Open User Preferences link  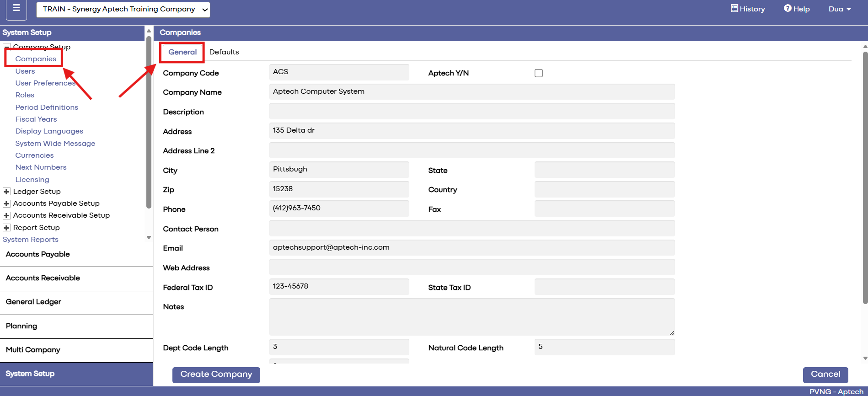tap(45, 83)
